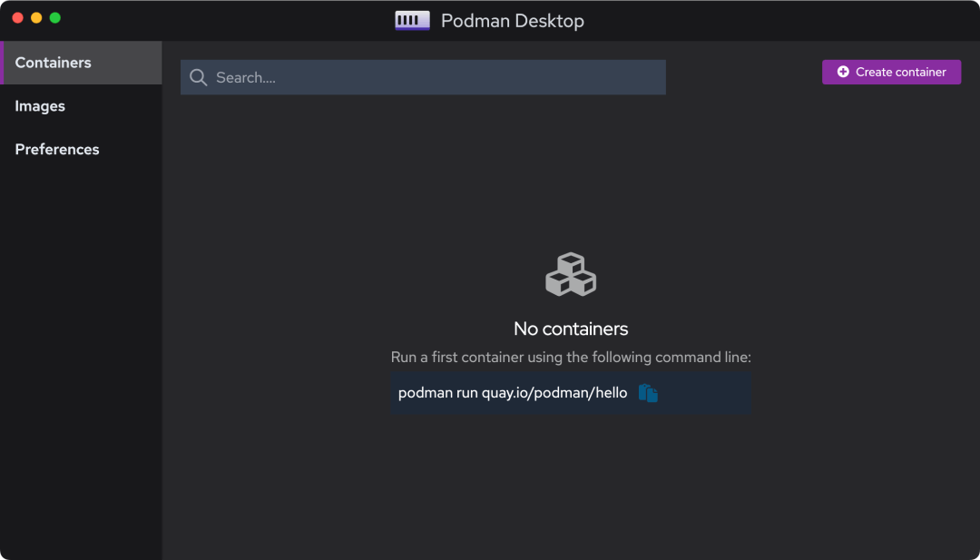The image size is (980, 560).
Task: Copy the podman run command icon
Action: tap(648, 393)
